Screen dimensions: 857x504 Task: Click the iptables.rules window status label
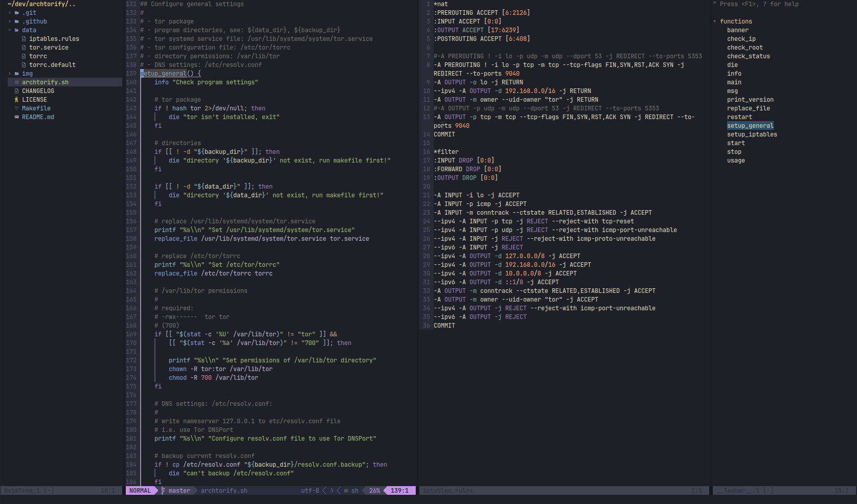(448, 491)
